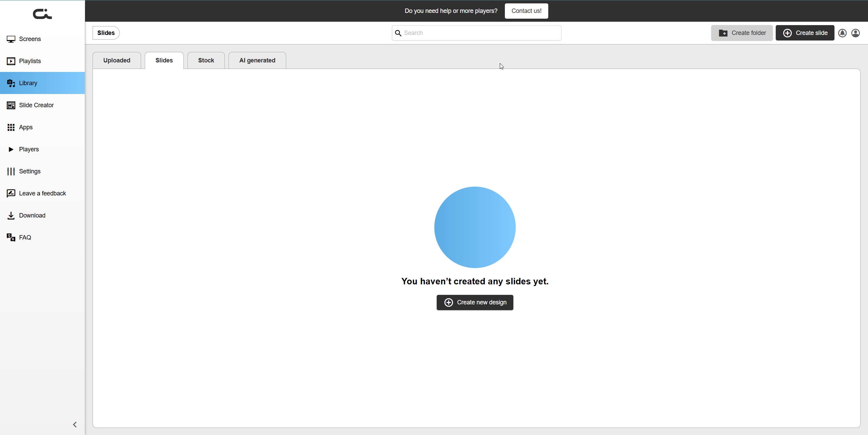The height and width of the screenshot is (435, 868).
Task: Click the notifications bell icon
Action: (842, 33)
